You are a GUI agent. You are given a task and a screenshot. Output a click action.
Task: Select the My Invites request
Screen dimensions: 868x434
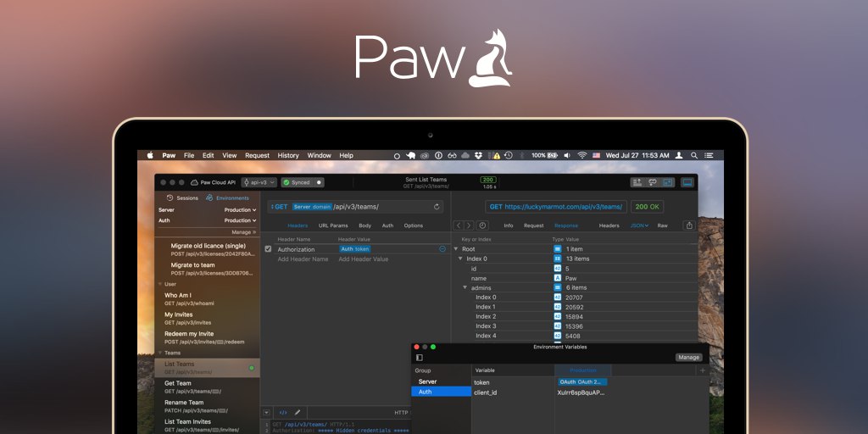pos(209,319)
